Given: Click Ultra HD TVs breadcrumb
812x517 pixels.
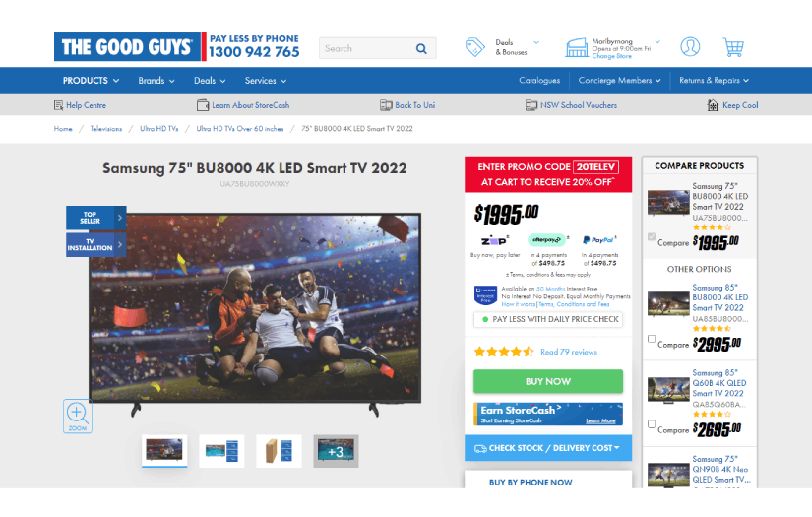Looking at the screenshot, I should pos(159,129).
